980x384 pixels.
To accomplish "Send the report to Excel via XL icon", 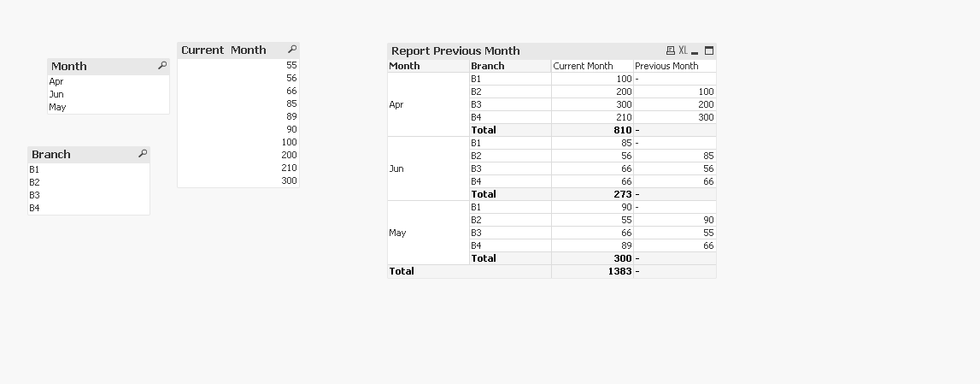I will (x=683, y=50).
